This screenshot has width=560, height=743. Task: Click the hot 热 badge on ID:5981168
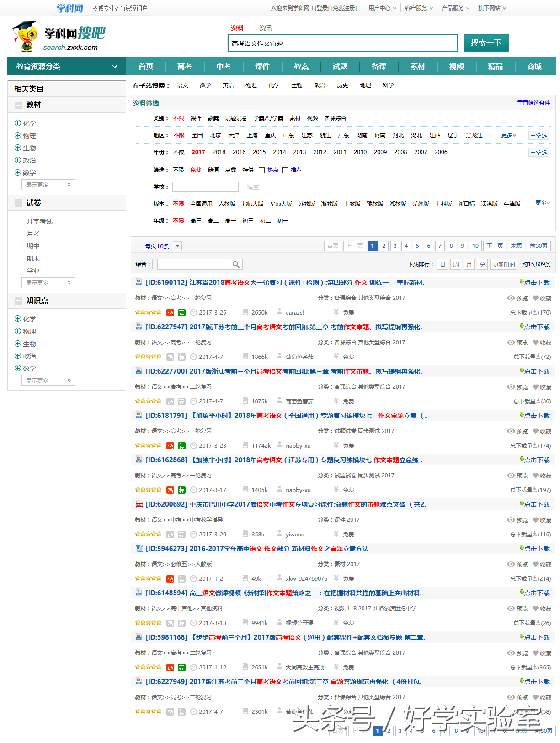170,668
